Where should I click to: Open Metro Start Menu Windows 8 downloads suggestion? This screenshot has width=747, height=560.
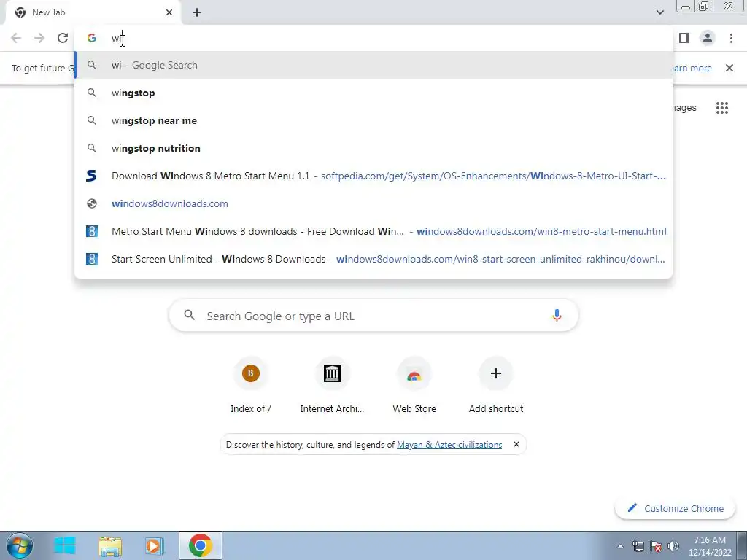coord(373,231)
